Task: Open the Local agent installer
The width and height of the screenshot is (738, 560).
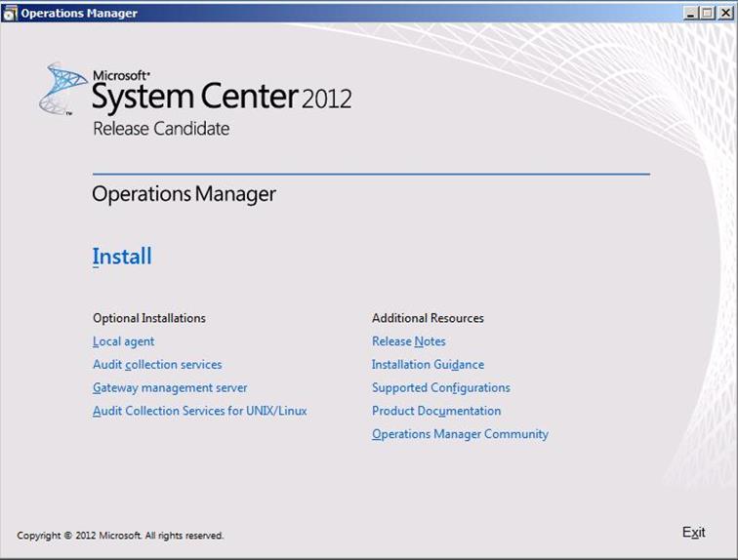Action: [123, 341]
